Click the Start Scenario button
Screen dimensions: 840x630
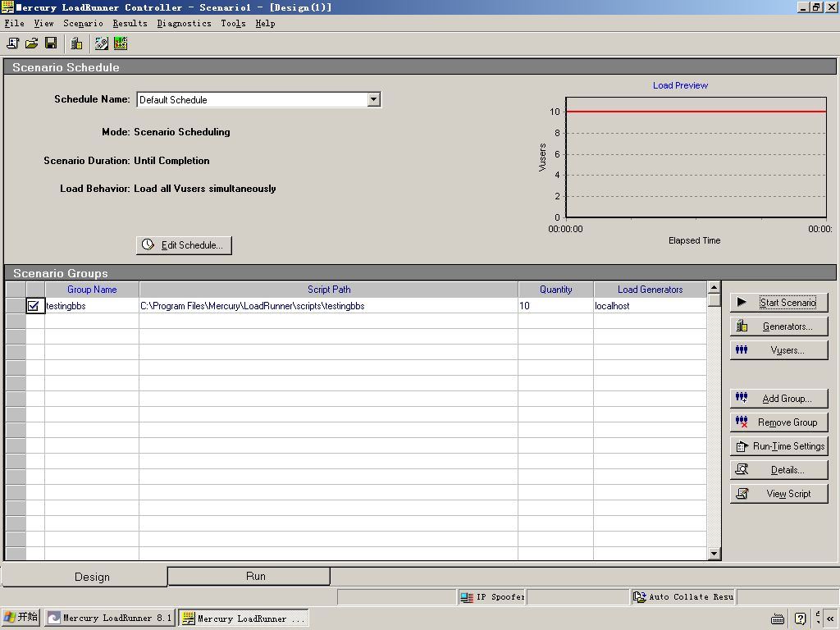pyautogui.click(x=778, y=303)
